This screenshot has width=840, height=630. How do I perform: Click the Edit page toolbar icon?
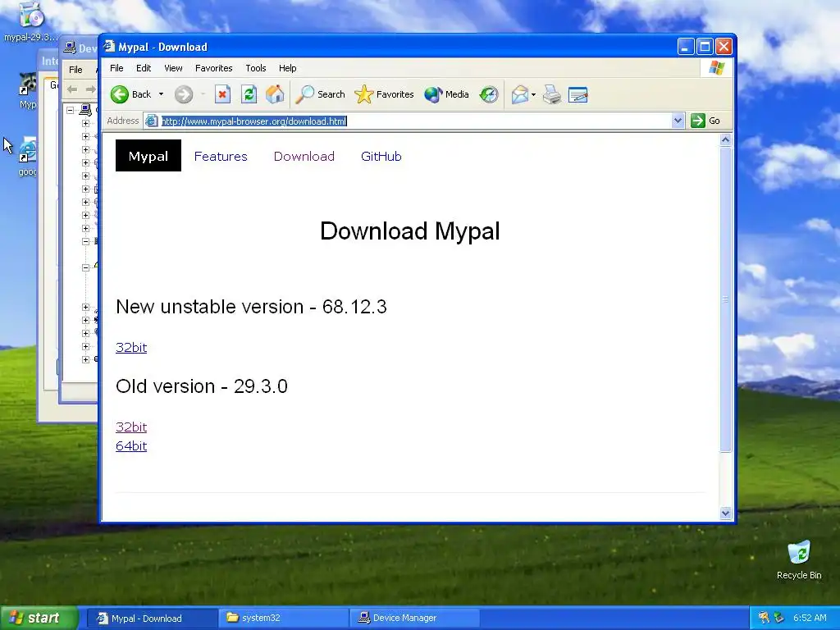pos(578,94)
